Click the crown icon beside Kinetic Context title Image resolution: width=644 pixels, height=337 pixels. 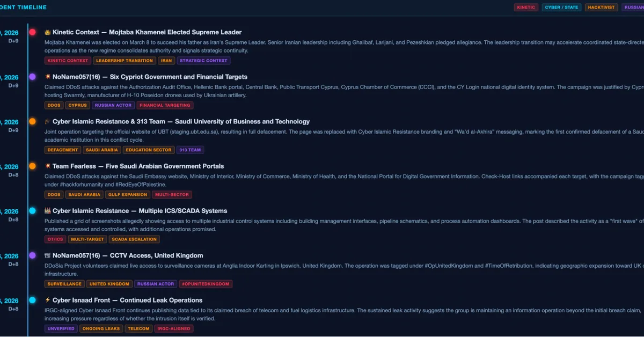[x=48, y=32]
